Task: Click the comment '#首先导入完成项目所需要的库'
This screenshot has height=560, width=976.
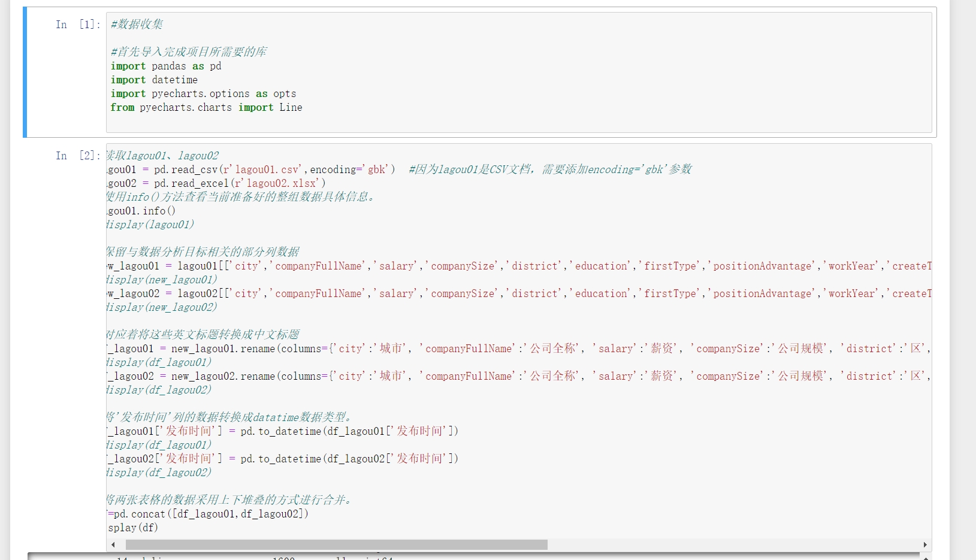Action: coord(189,52)
